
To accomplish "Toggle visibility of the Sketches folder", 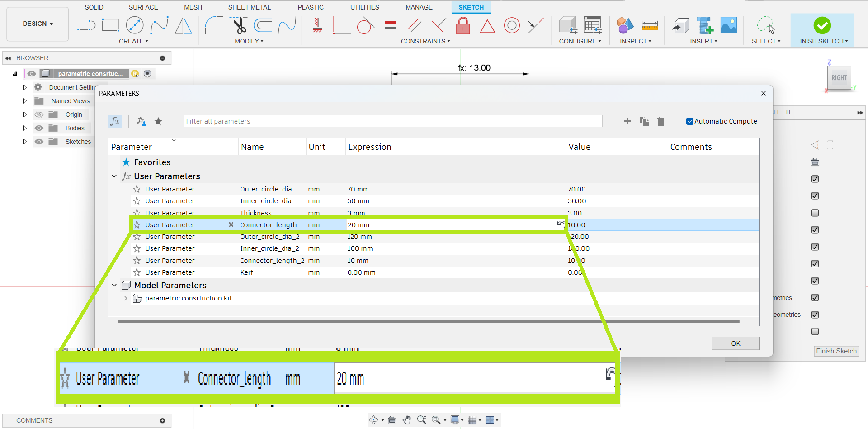I will pos(39,142).
